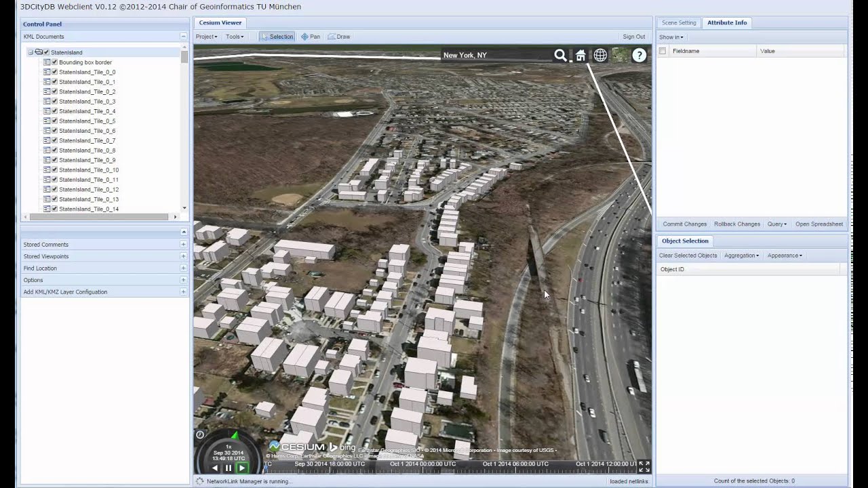Click Rollback Changes button

(737, 224)
